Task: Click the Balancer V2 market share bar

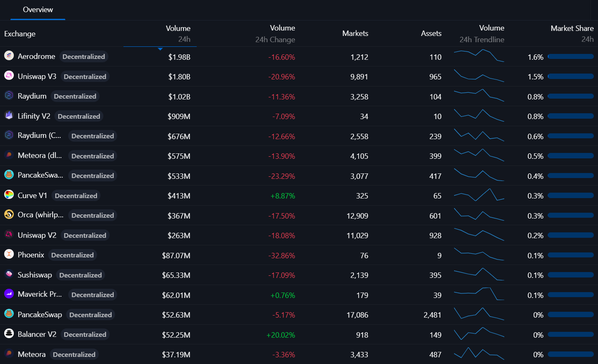Action: (x=571, y=334)
